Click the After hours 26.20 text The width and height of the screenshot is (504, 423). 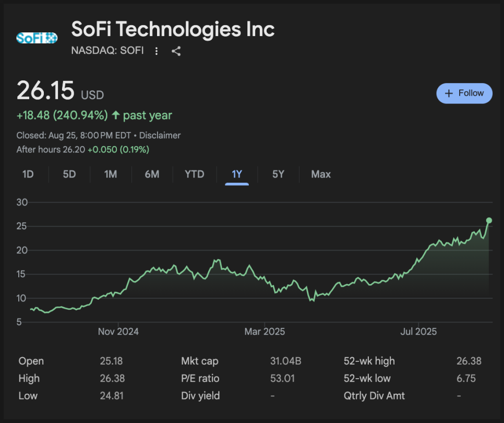click(x=51, y=149)
